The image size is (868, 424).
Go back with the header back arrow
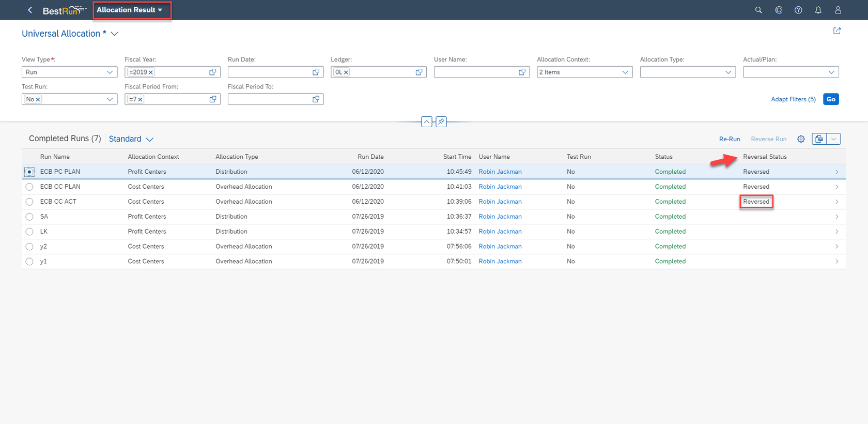[x=30, y=10]
